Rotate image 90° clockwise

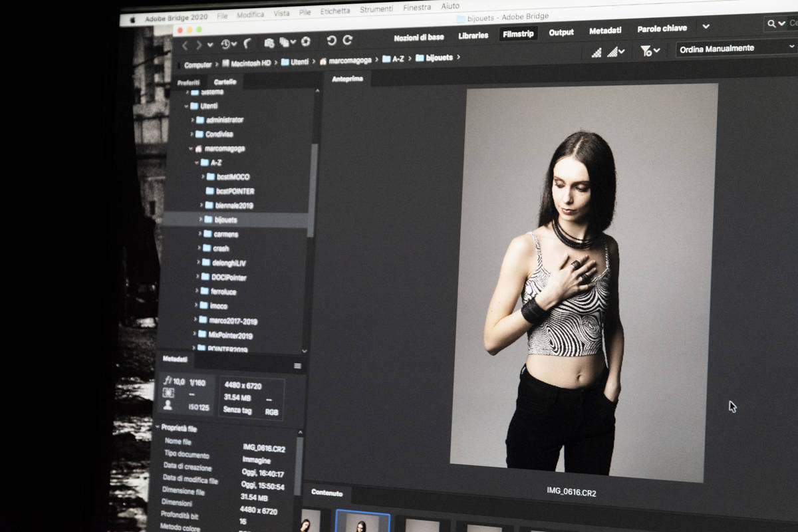(x=347, y=40)
